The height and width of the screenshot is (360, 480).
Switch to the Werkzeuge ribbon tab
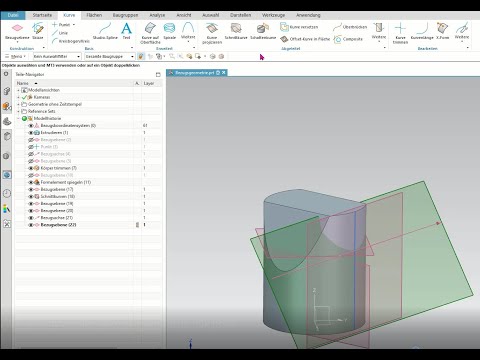pyautogui.click(x=273, y=15)
